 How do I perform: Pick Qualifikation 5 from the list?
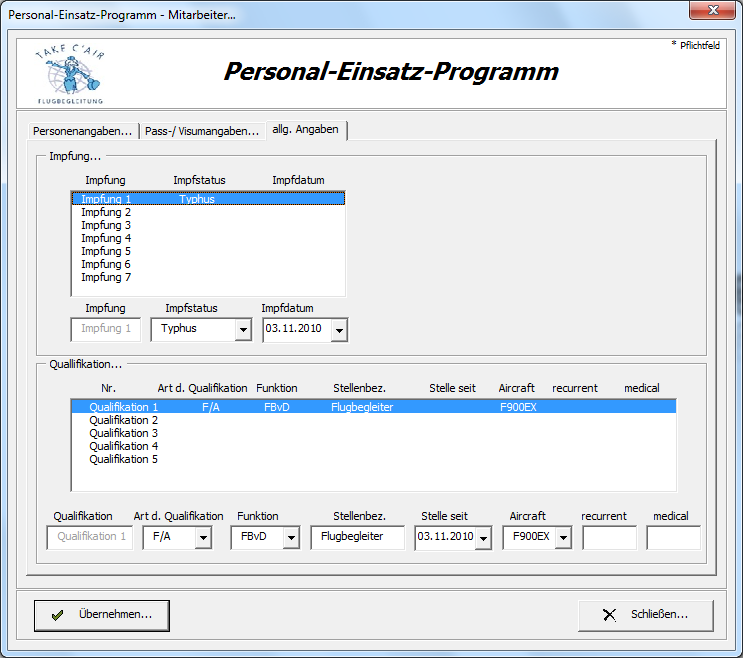pos(123,460)
